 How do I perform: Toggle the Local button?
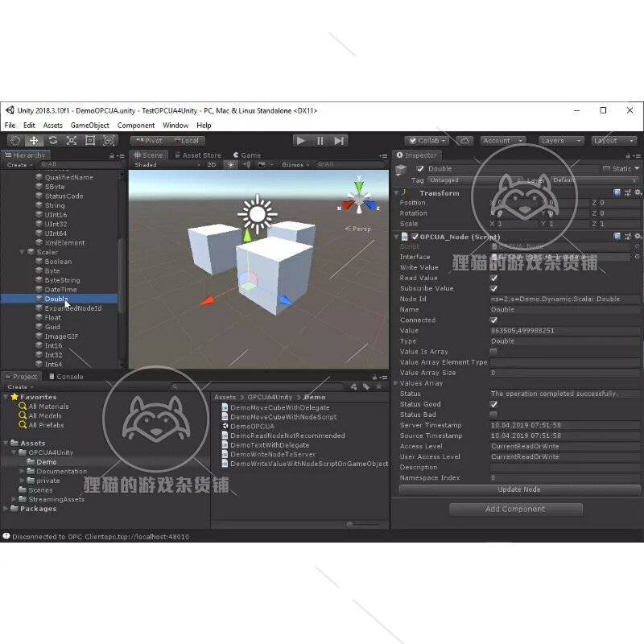186,141
